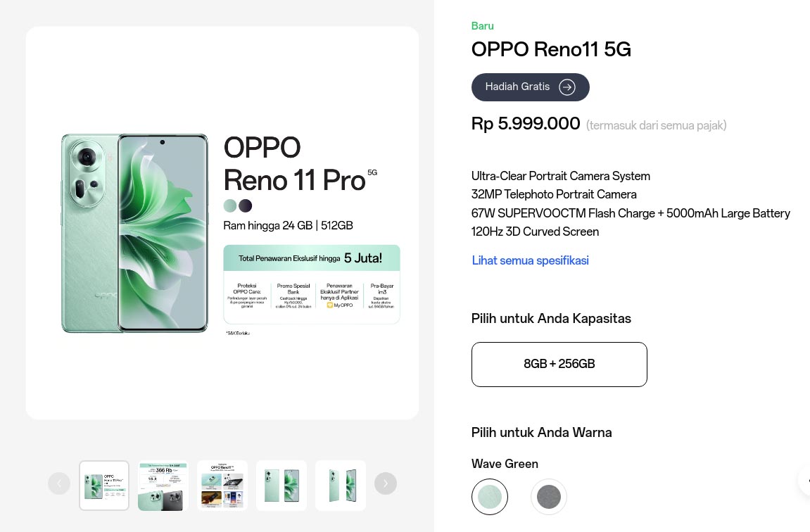Click the dark purple dot on product image
The image size is (810, 532).
tap(245, 205)
